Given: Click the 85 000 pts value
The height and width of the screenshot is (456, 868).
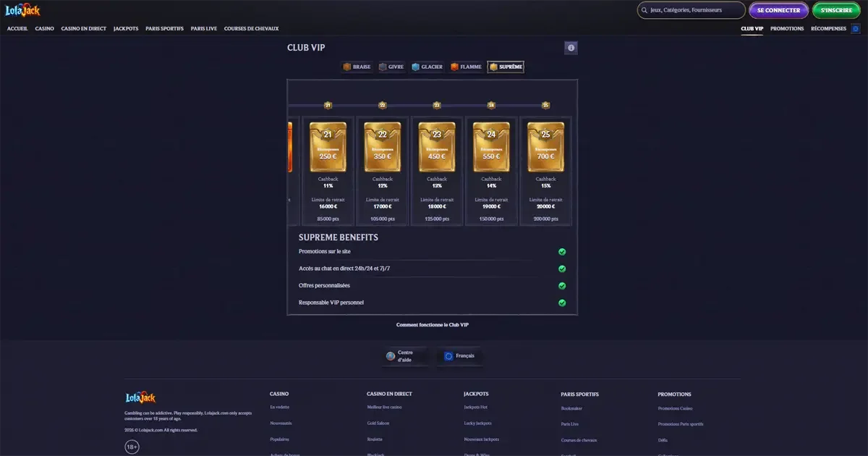Looking at the screenshot, I should (x=328, y=218).
